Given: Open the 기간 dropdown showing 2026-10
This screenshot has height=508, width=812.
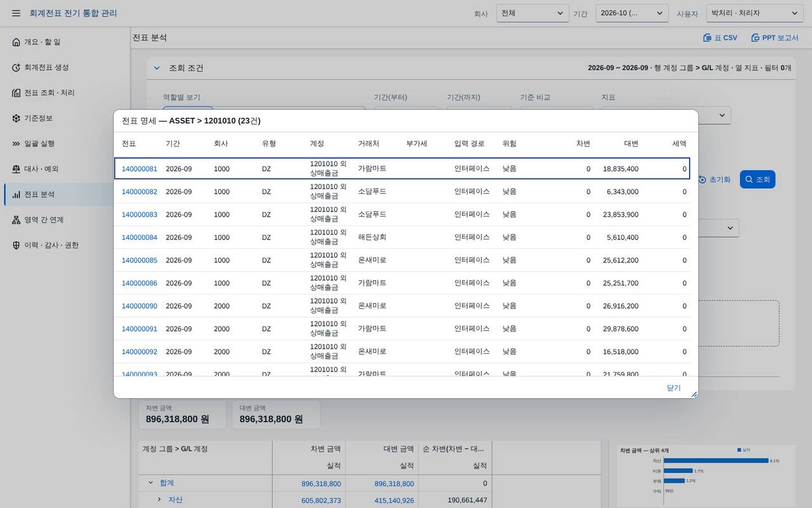Looking at the screenshot, I should [x=632, y=13].
